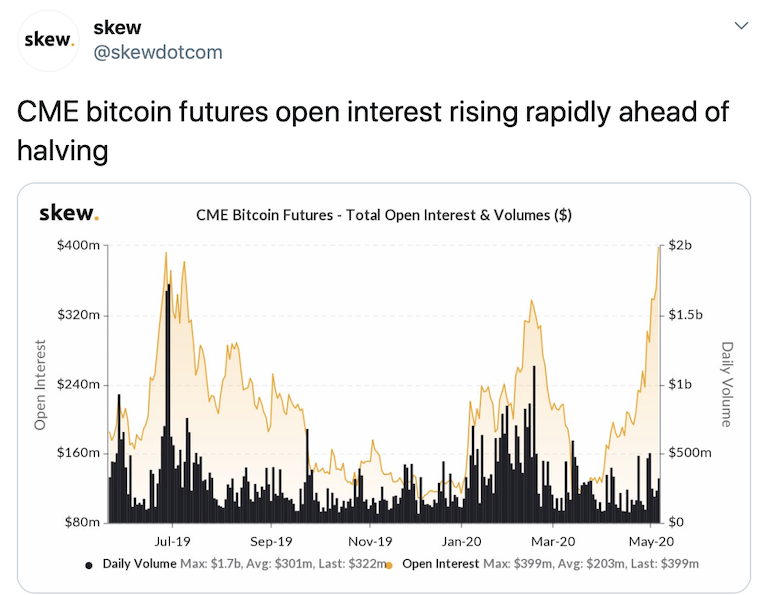Click the Jul-19 axis marker
The height and width of the screenshot is (595, 768).
pyautogui.click(x=172, y=541)
